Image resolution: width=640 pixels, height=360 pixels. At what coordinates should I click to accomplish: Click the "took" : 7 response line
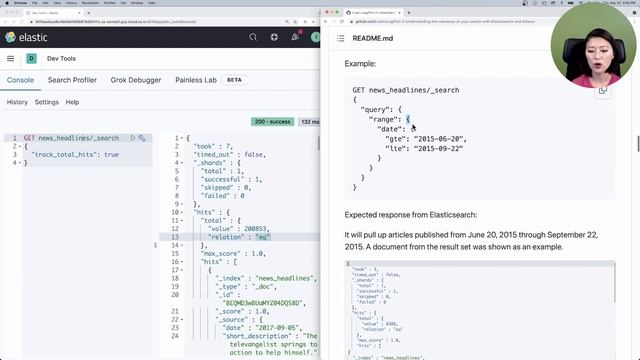pyautogui.click(x=213, y=146)
